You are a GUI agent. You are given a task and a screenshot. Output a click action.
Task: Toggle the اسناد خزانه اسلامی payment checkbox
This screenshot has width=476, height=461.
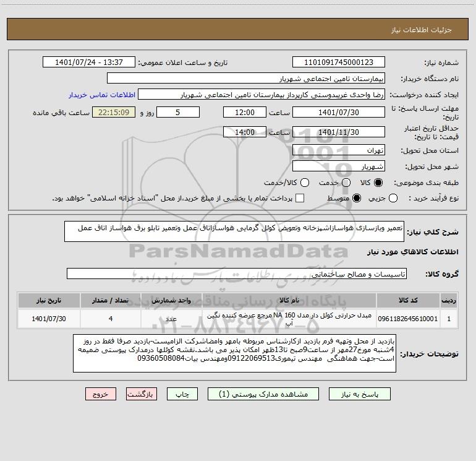click(300, 198)
